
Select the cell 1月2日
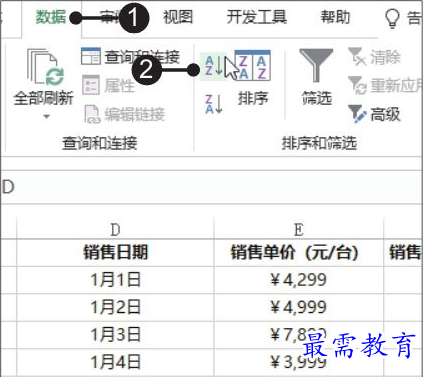point(115,307)
